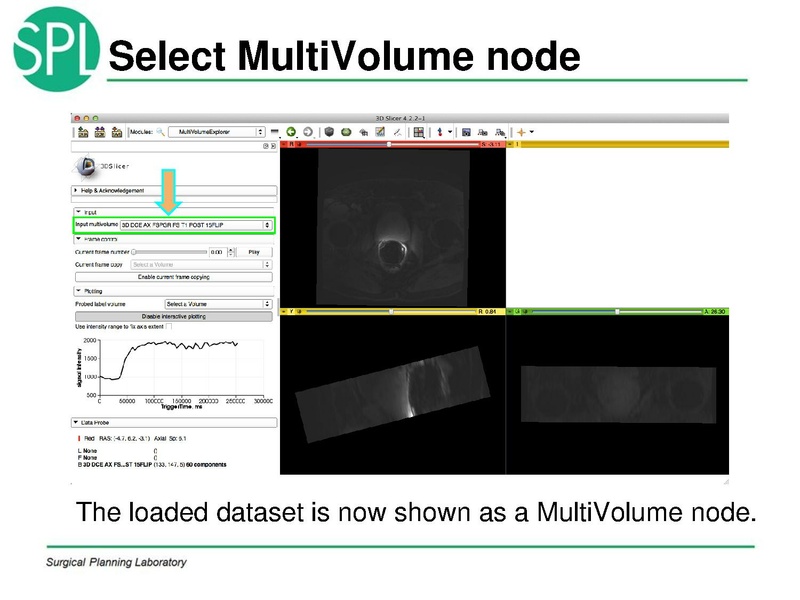Click the Play button for frame playback
The height and width of the screenshot is (600, 800).
click(255, 252)
